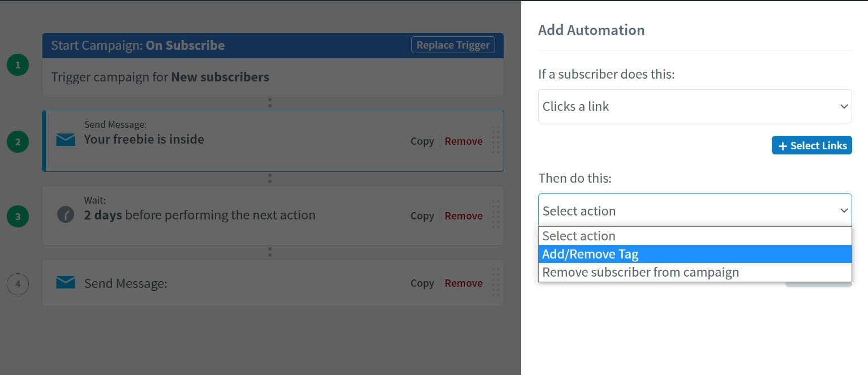
Task: Select the step 1 green circle indicator
Action: 18,66
